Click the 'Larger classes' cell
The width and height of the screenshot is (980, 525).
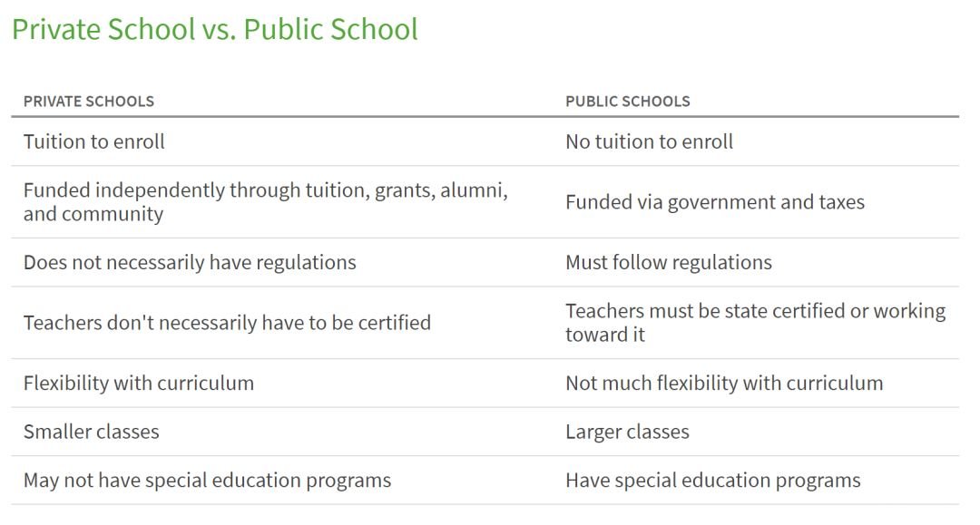pos(628,432)
